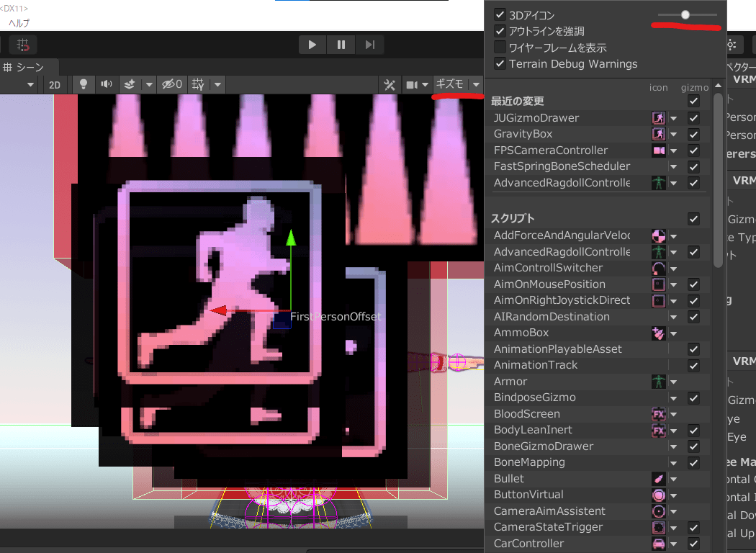This screenshot has width=756, height=553.
Task: Open the scene tools wrench icon
Action: (x=390, y=85)
